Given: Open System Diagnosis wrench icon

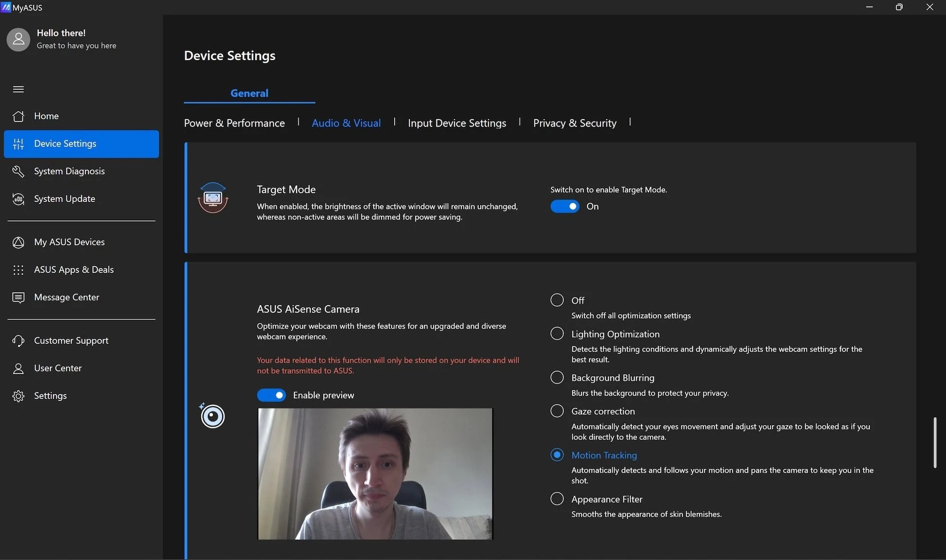Looking at the screenshot, I should 18,171.
